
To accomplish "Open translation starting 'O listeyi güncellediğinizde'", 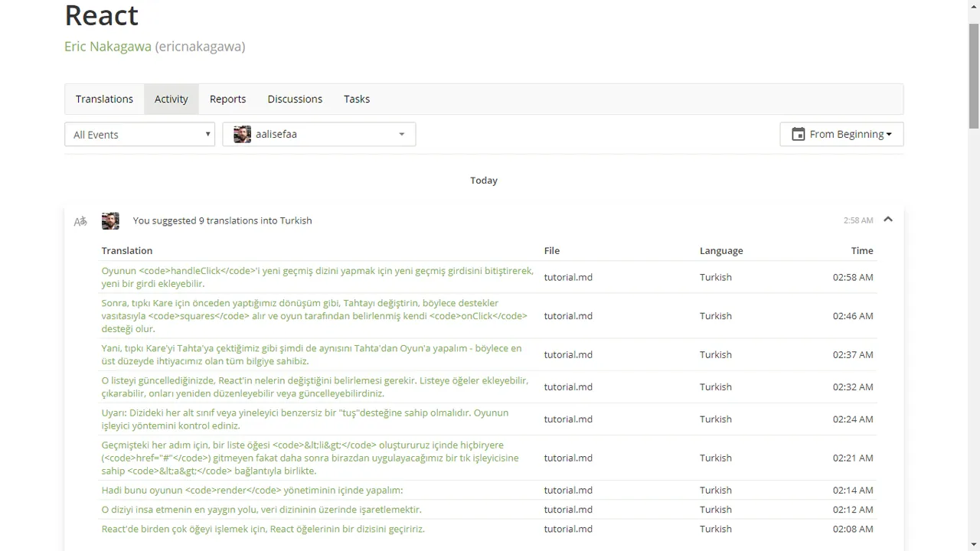I will coord(315,386).
